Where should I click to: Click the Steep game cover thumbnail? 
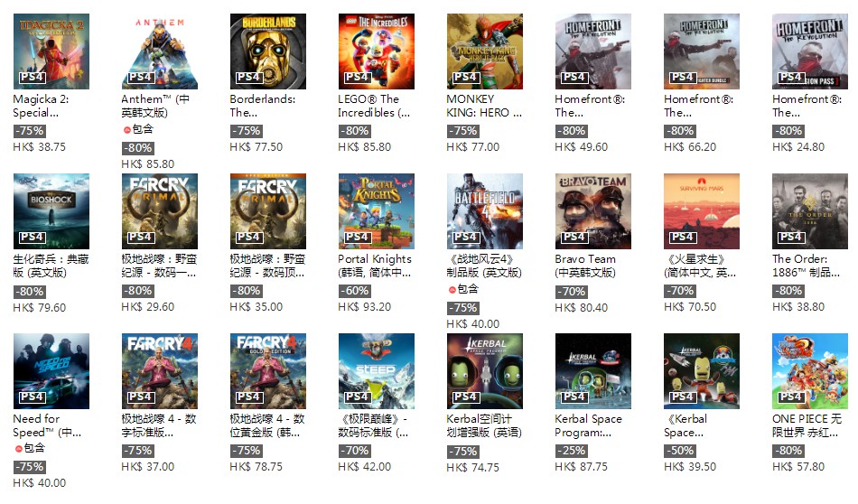point(376,371)
